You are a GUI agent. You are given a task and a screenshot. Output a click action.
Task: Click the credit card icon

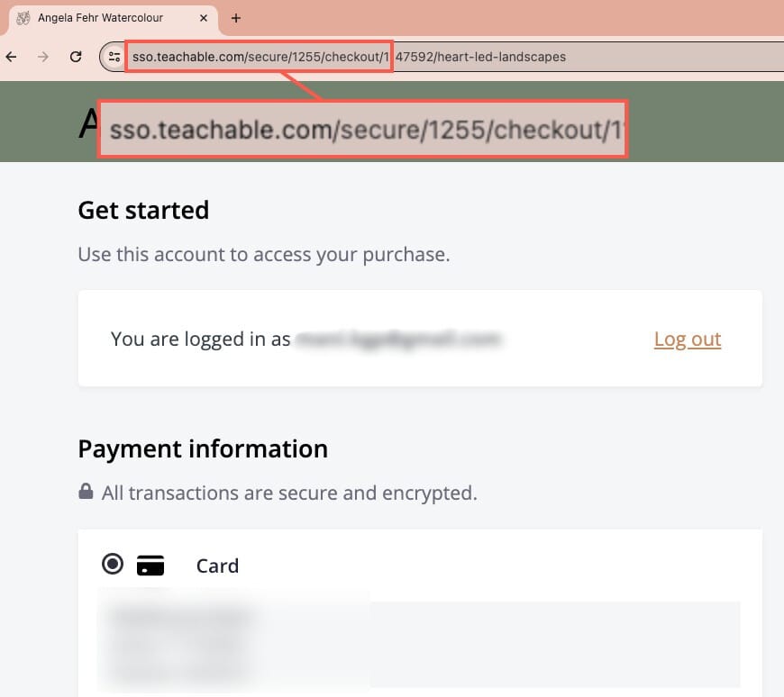pyautogui.click(x=150, y=566)
